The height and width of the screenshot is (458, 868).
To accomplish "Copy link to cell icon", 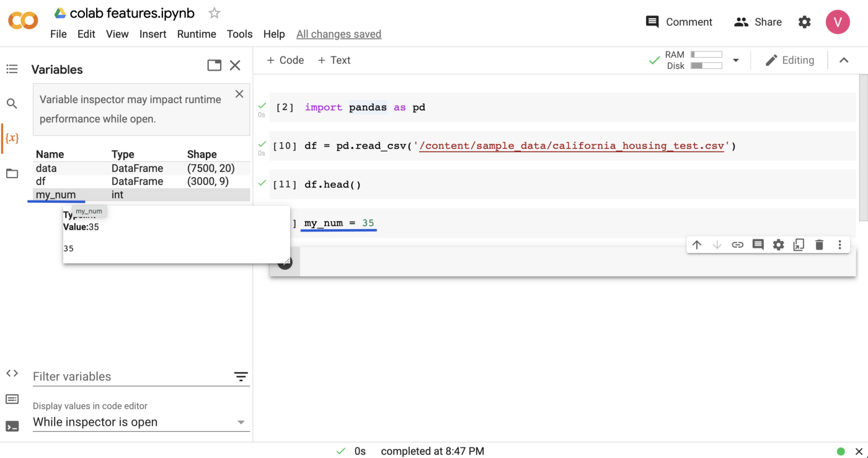I will click(737, 245).
